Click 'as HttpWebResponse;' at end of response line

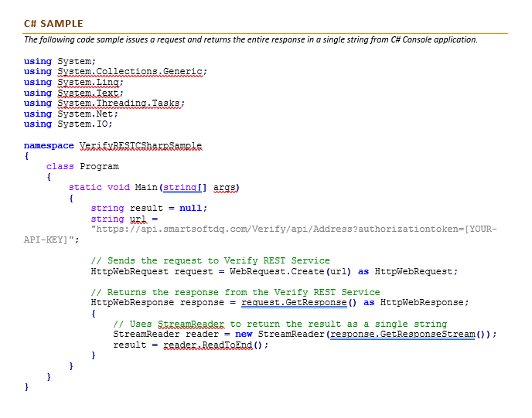[416, 302]
